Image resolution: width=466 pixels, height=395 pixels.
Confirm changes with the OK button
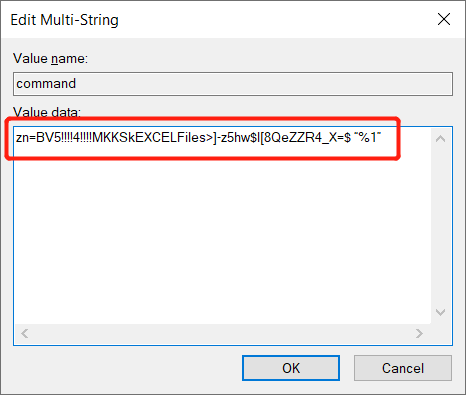tap(291, 368)
